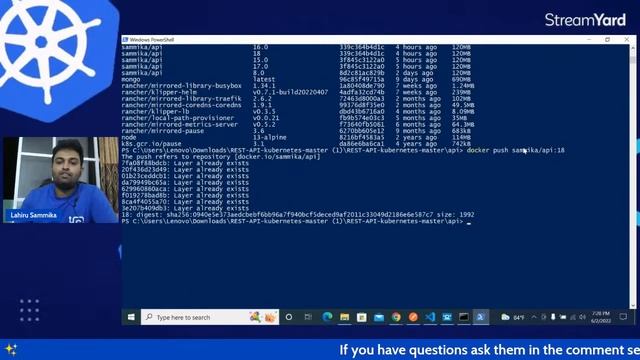Open File Explorer from taskbar
The width and height of the screenshot is (640, 360).
coord(344,317)
